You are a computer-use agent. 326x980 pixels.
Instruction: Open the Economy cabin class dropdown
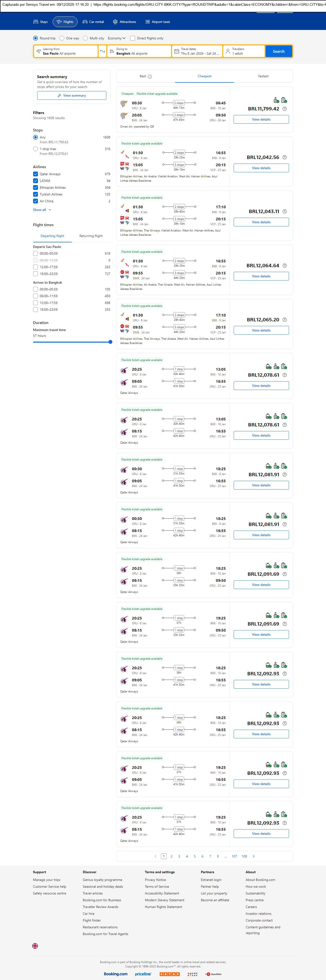click(x=116, y=38)
